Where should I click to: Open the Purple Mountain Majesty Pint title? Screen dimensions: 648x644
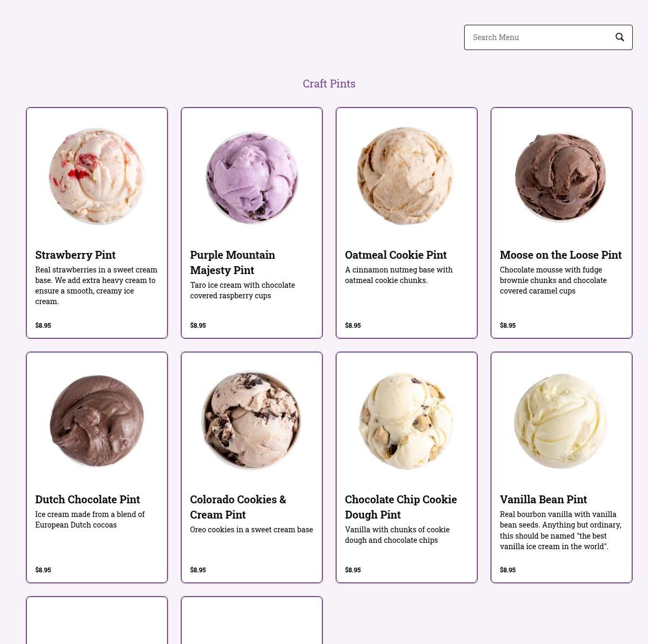(232, 262)
